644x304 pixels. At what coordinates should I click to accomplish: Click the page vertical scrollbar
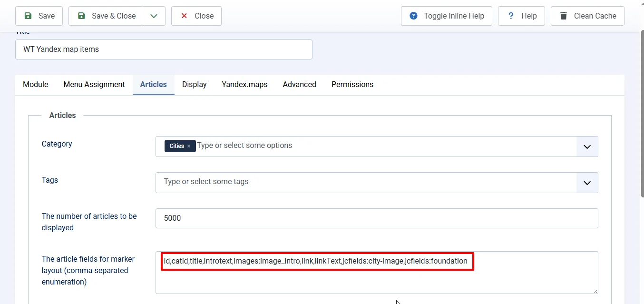click(642, 113)
